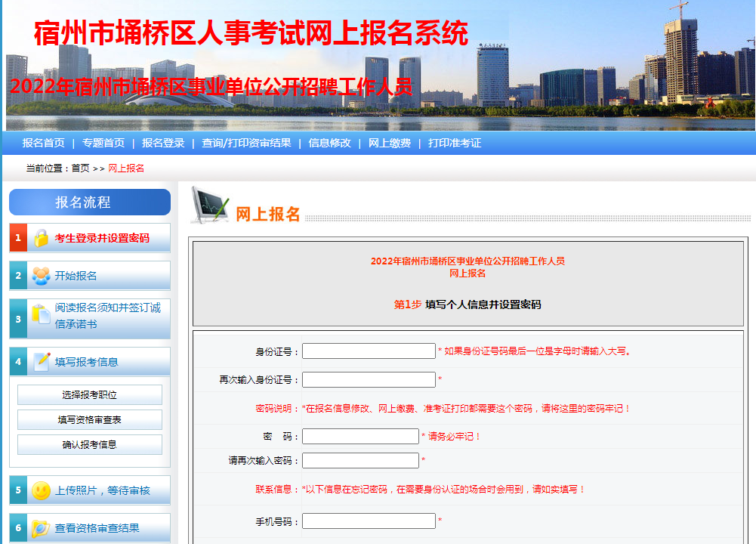Screen dimensions: 756x544
Task: Click the 填写资格审查表 button
Action: pyautogui.click(x=90, y=420)
